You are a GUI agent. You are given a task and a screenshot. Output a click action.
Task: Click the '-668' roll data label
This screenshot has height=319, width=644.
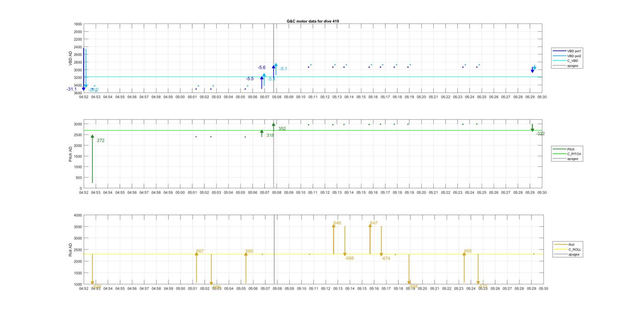[x=349, y=258]
